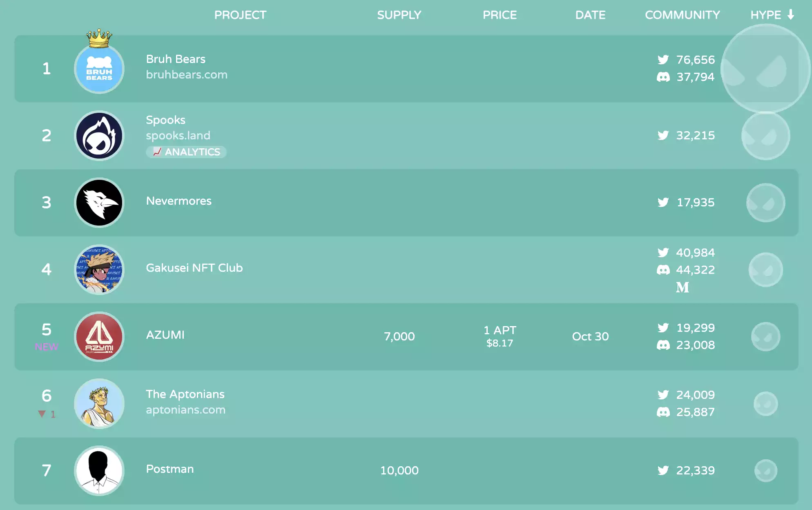The image size is (812, 510).
Task: Sort the list by PRICE header
Action: [x=499, y=15]
